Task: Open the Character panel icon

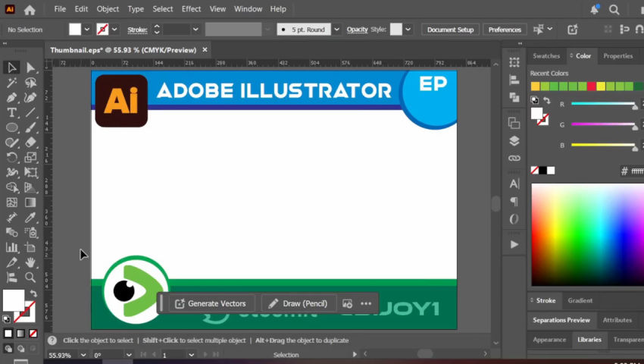Action: click(514, 184)
